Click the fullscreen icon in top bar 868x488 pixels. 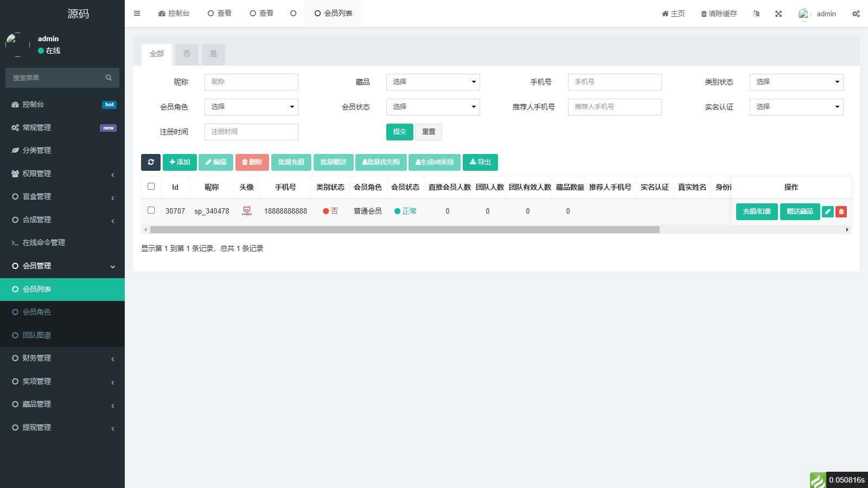coord(778,14)
